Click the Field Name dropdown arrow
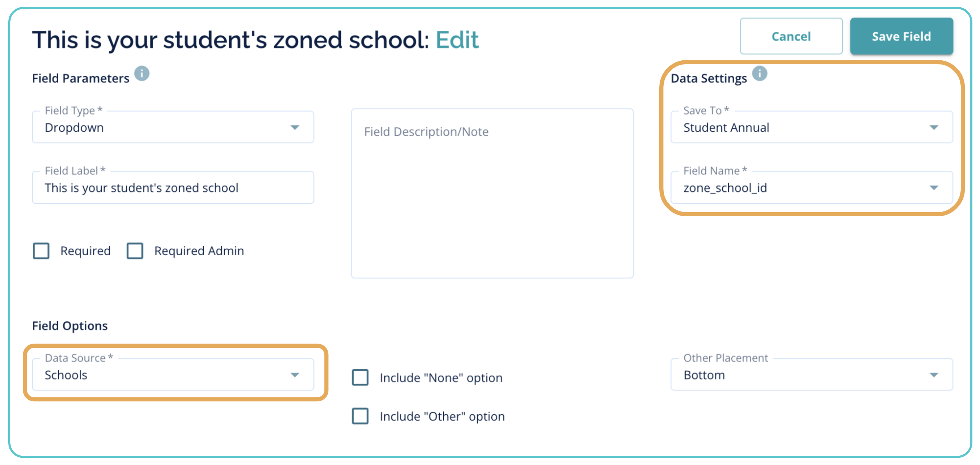The image size is (980, 465). 933,188
